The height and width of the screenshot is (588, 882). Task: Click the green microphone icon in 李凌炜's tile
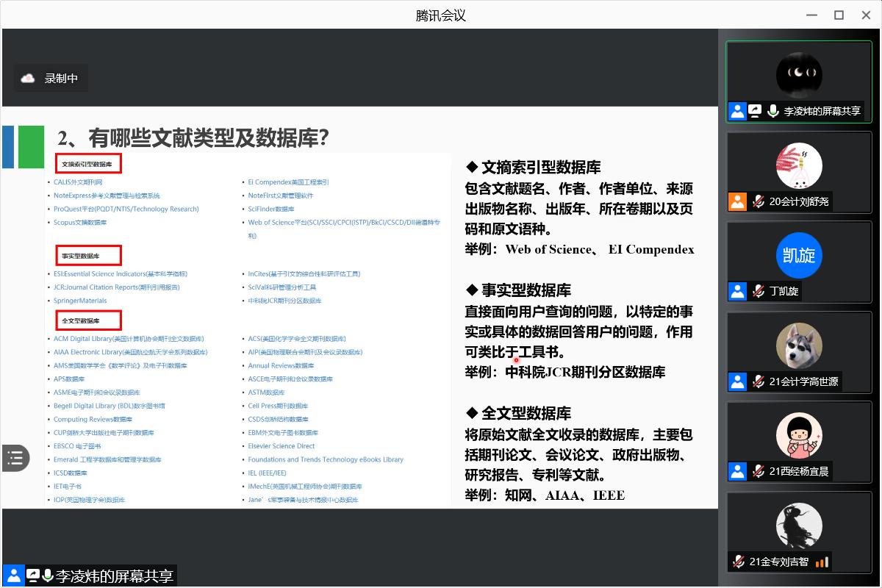(x=772, y=111)
